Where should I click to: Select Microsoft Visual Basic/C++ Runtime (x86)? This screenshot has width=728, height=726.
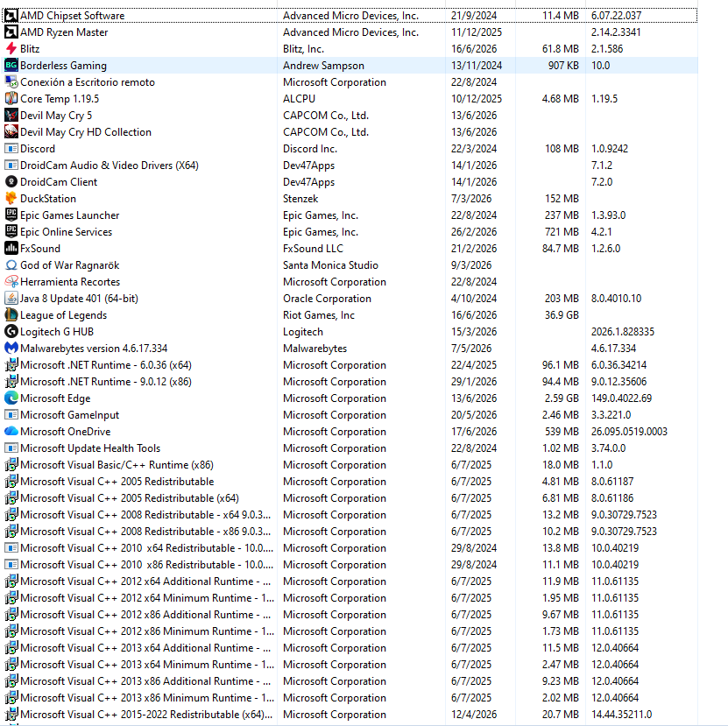point(350,465)
